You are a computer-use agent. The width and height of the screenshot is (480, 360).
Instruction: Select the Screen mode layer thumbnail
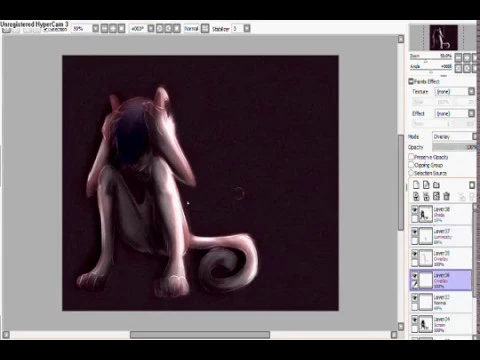[425, 324]
